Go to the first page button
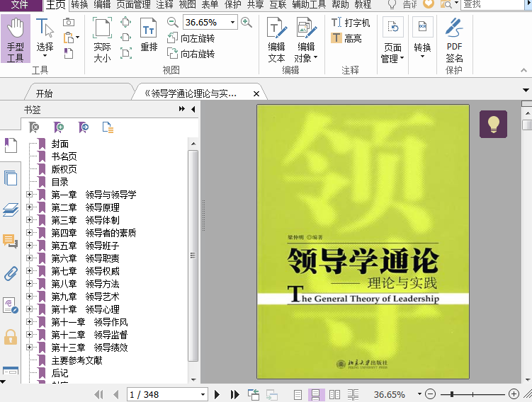 pos(99,394)
